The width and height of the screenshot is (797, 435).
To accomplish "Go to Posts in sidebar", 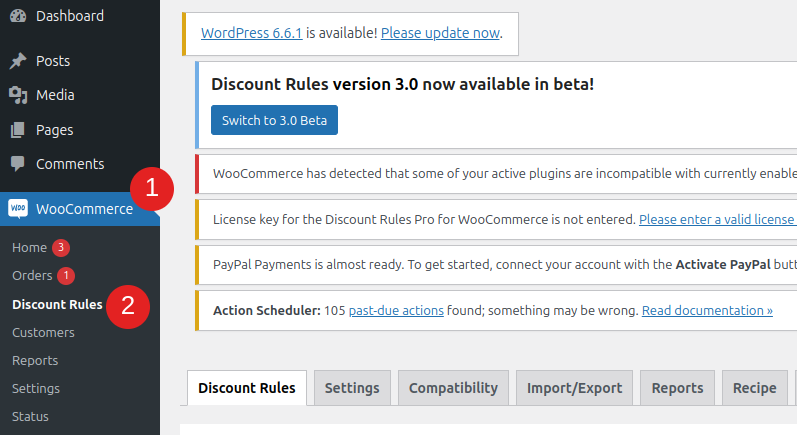I will (x=53, y=61).
